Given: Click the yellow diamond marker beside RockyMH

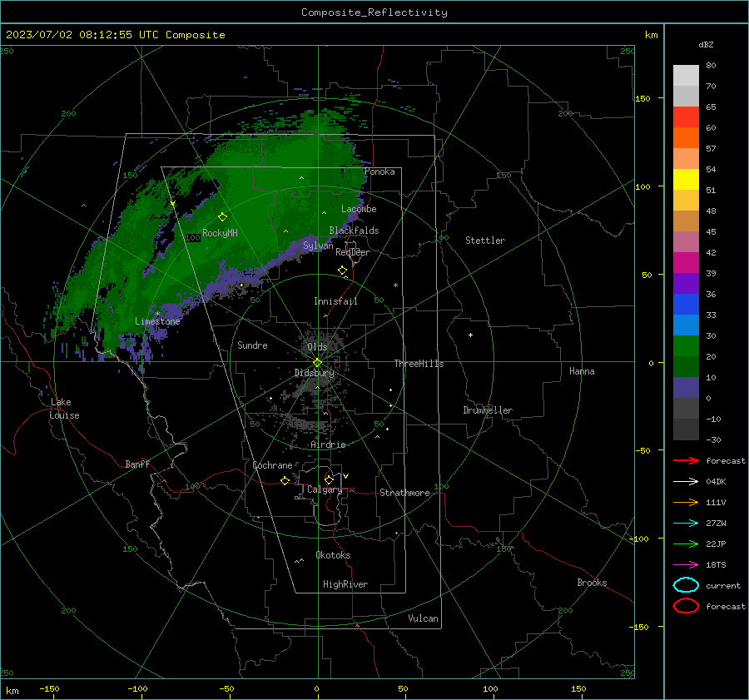Looking at the screenshot, I should point(222,217).
